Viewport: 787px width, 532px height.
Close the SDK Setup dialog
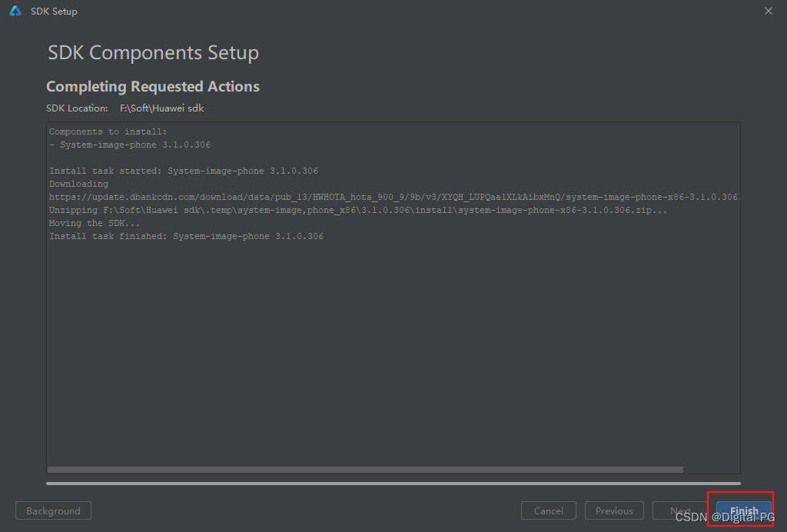tap(769, 11)
